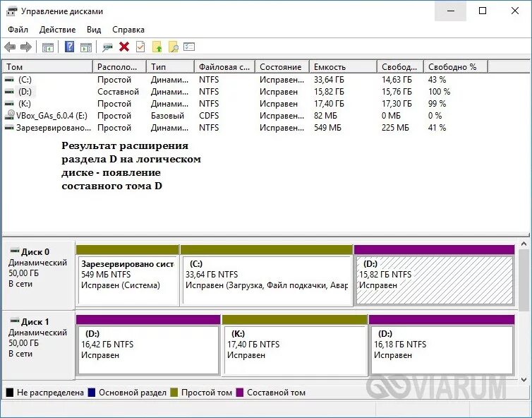Click the black Не распределена legend swatch

(9, 393)
